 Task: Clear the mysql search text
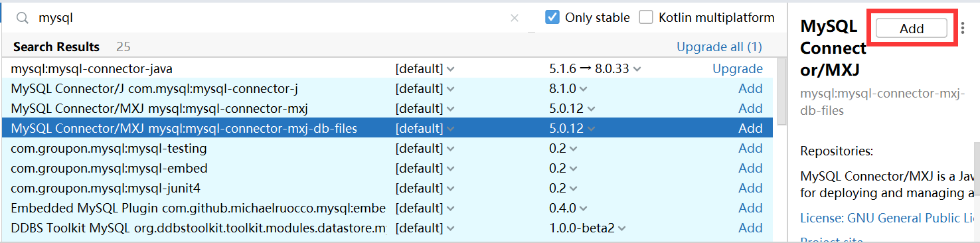[515, 19]
